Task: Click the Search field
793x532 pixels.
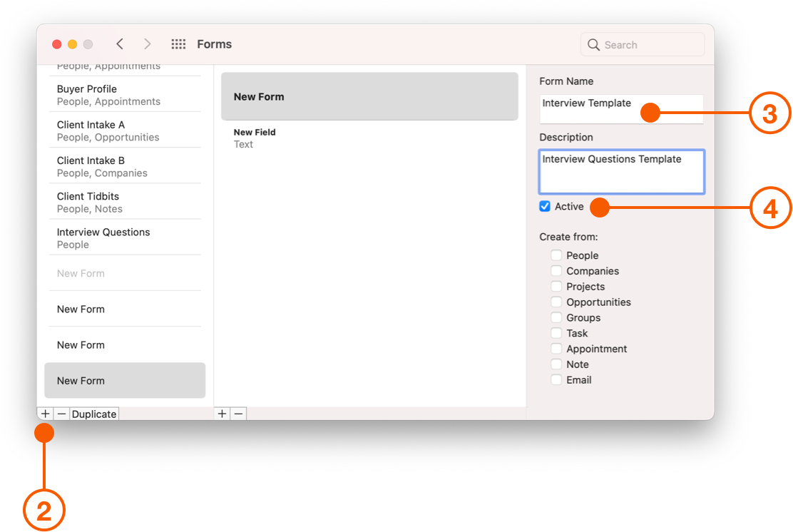Action: pyautogui.click(x=643, y=44)
